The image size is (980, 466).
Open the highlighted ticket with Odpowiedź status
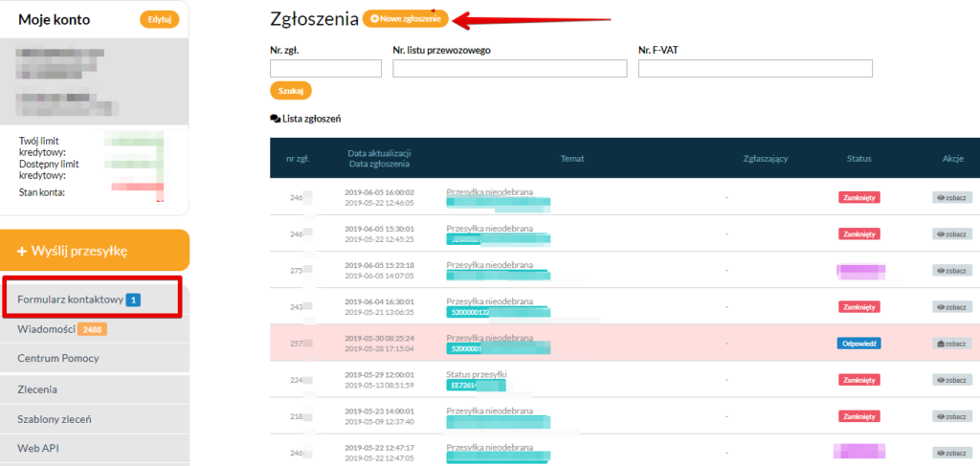click(951, 344)
